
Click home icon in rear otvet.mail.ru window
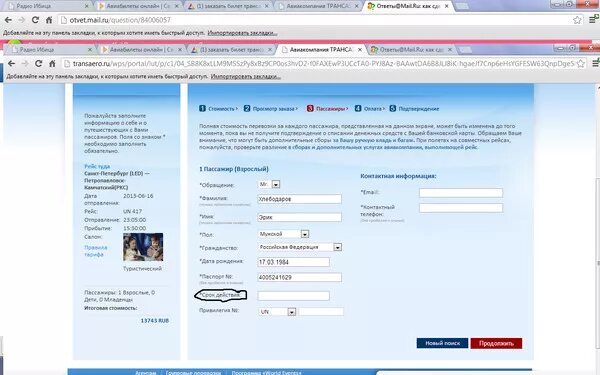click(49, 20)
